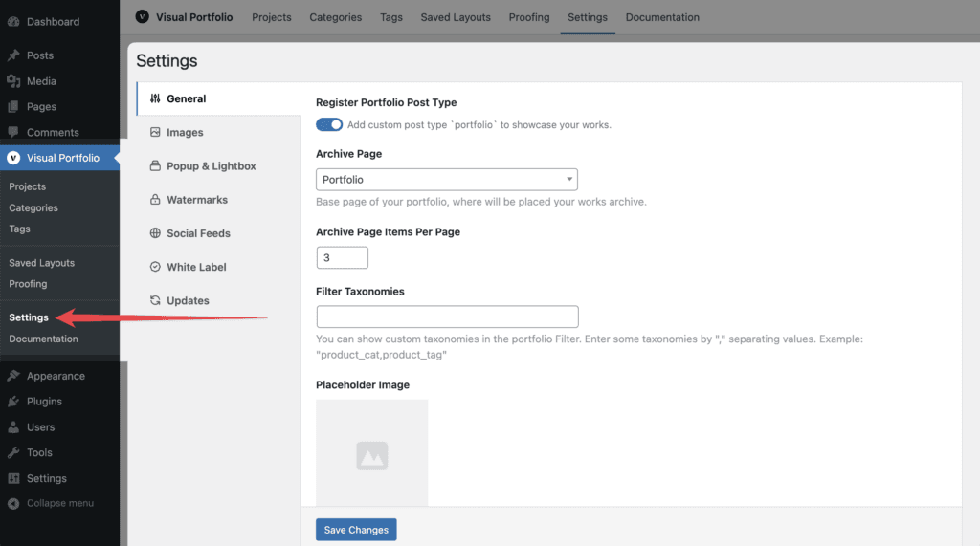Click the Archive Page Items Per Page field
This screenshot has height=546, width=980.
tap(343, 257)
